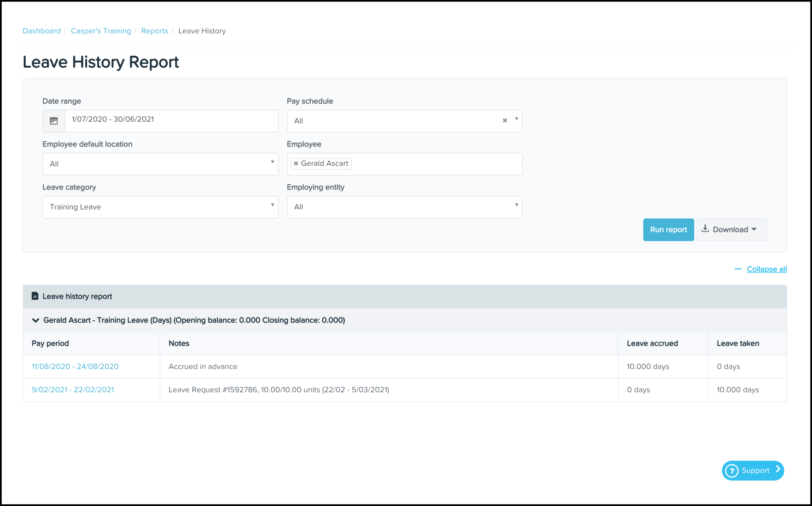Click the minus icon beside Collapse all
Viewport: 812px width, 506px height.
tap(738, 269)
